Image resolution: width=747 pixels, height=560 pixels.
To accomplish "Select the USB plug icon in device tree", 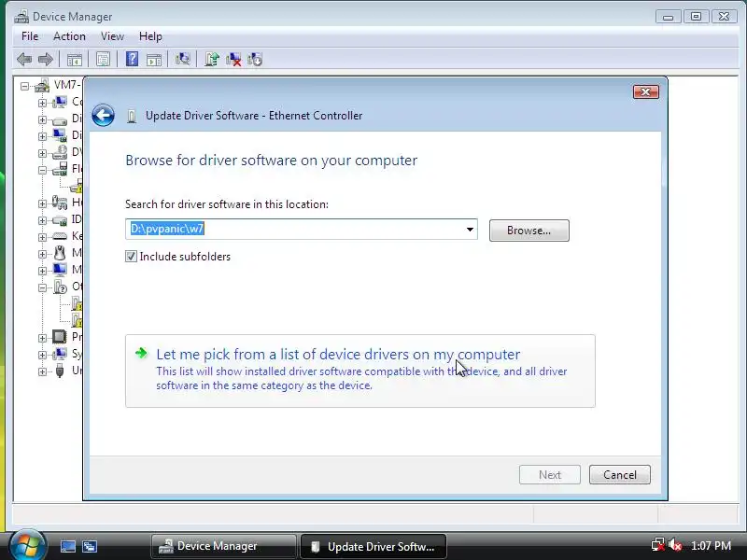I will [60, 370].
